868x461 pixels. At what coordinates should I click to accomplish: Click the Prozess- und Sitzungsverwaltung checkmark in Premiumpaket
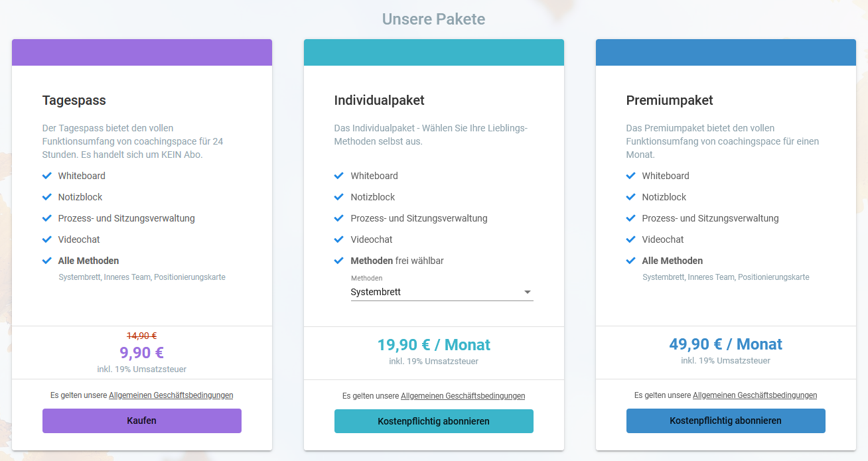tap(630, 218)
